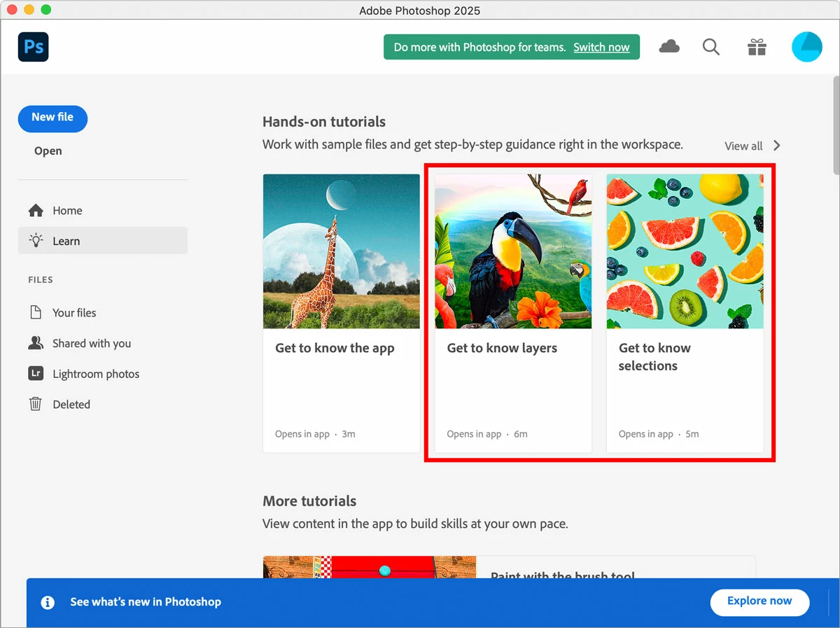Viewport: 840px width, 628px height.
Task: Click Opens in app 6m label
Action: pos(487,434)
